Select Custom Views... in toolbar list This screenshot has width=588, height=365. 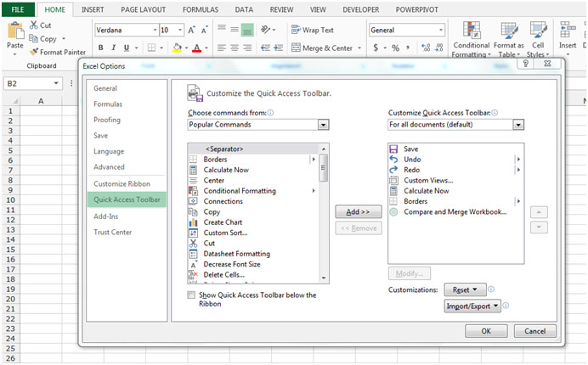coord(428,180)
